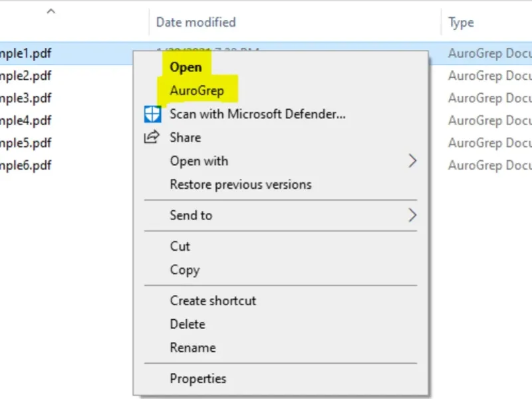Sort files by Type column header
The width and height of the screenshot is (532, 399).
tap(461, 23)
